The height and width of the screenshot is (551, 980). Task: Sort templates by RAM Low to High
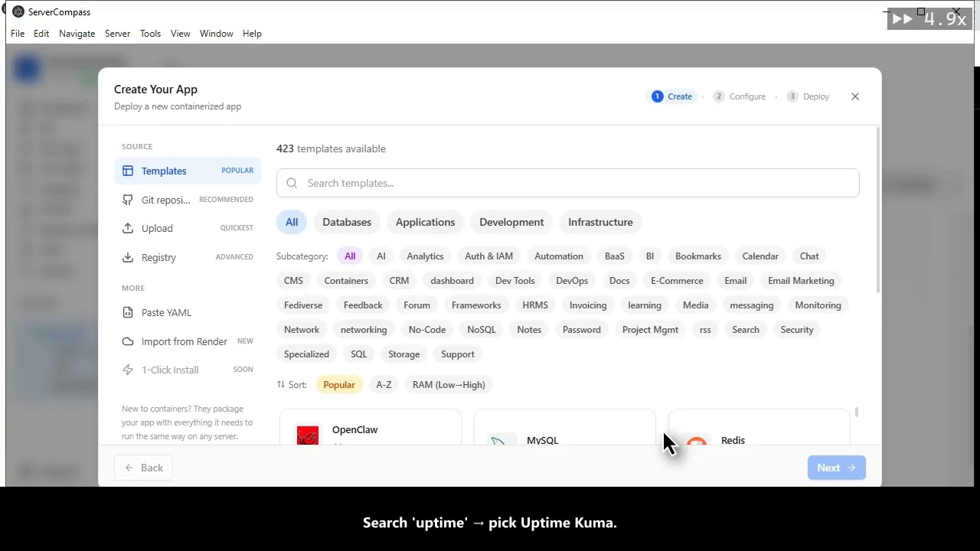point(449,385)
